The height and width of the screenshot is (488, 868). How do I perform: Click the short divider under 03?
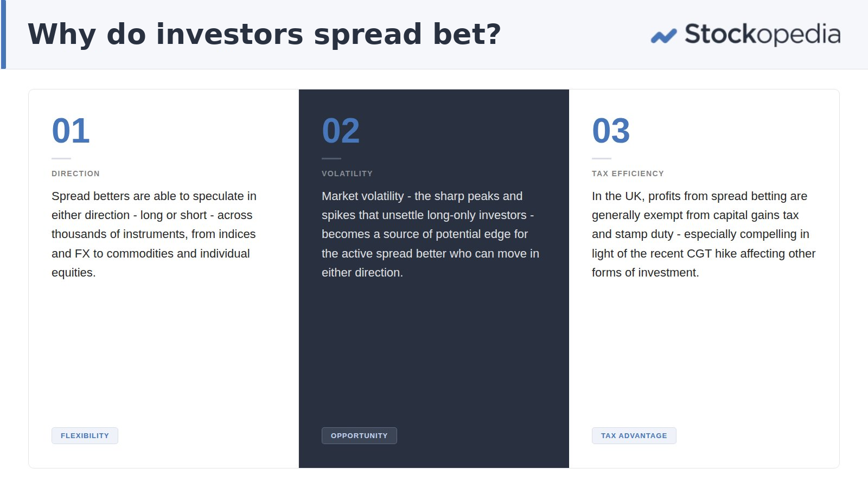click(x=602, y=158)
